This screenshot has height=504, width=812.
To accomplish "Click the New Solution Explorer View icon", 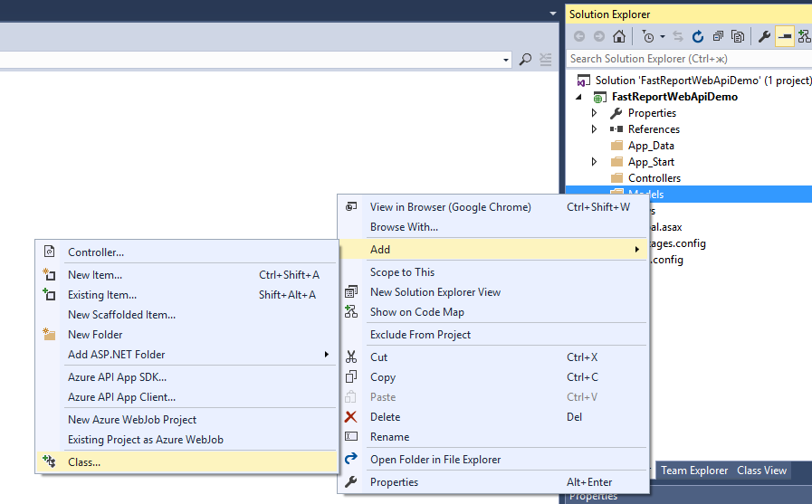I will pyautogui.click(x=350, y=292).
